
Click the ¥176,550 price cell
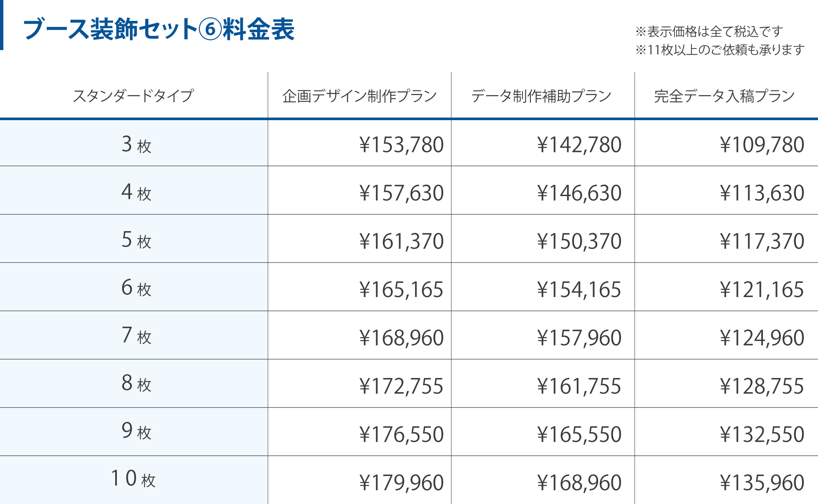401,434
